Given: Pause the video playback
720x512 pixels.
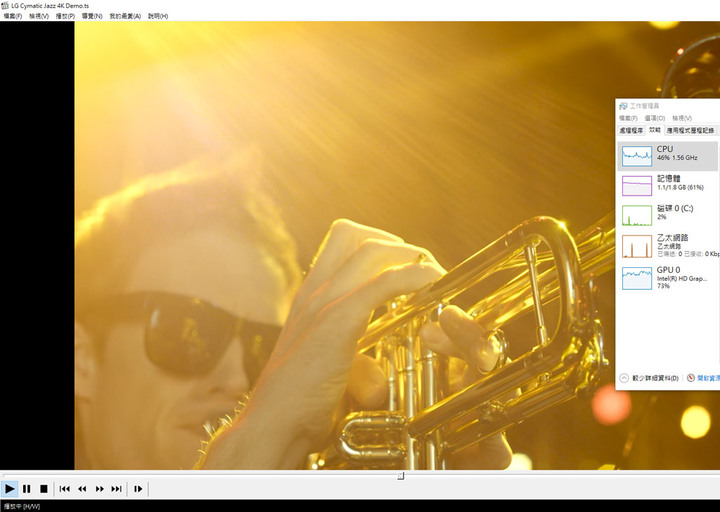Looking at the screenshot, I should [27, 488].
